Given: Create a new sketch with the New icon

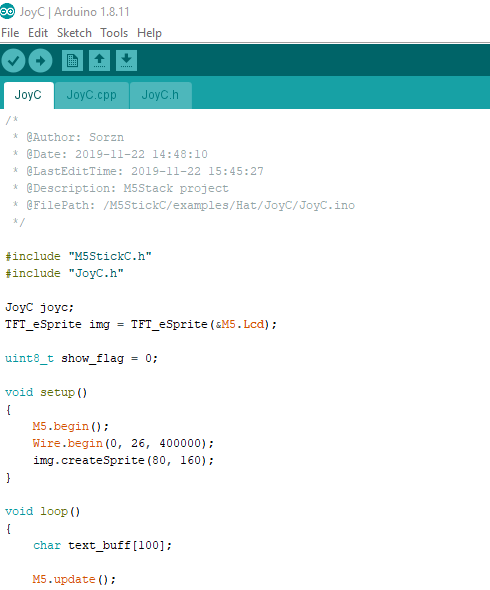Looking at the screenshot, I should point(72,60).
